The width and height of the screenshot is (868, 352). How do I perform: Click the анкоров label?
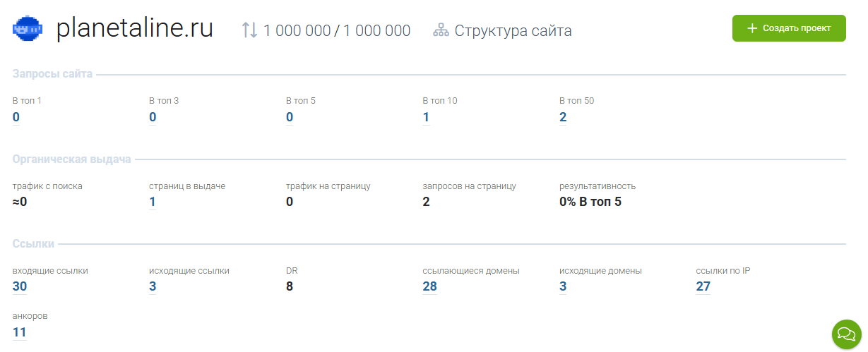pos(30,316)
